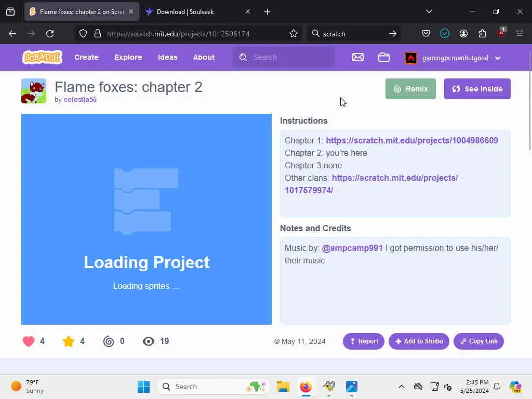532x399 pixels.
Task: Click the fox project author thumbnail
Action: tap(34, 91)
